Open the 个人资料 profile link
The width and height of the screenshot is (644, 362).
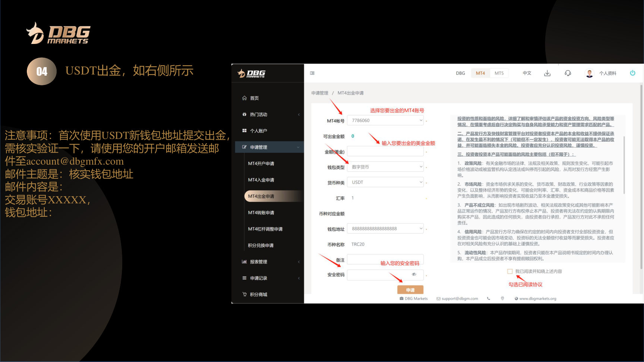pos(607,73)
